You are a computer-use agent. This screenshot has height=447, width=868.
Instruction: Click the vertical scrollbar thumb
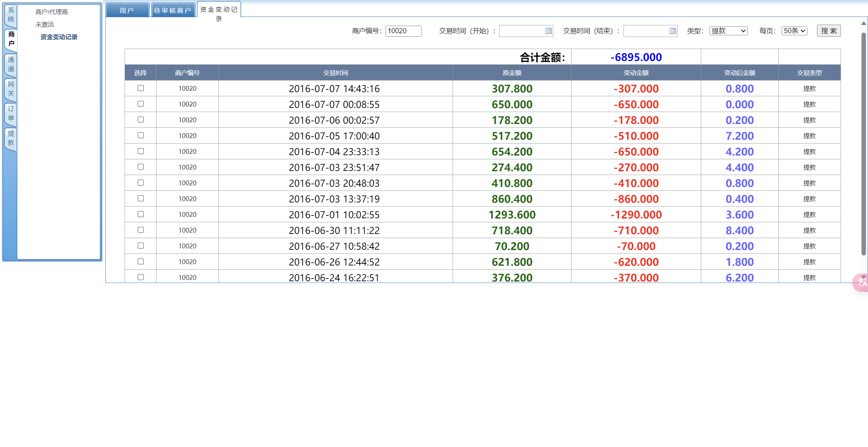(864, 144)
